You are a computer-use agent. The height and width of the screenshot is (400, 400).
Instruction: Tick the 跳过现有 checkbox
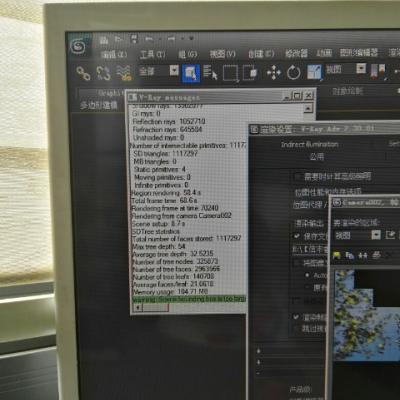[295, 329]
